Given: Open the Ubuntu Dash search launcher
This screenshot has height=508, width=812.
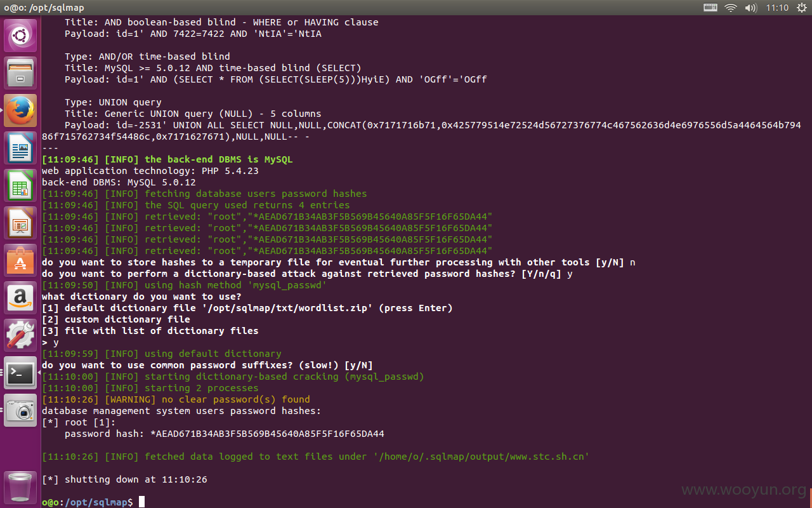Looking at the screenshot, I should tap(20, 36).
